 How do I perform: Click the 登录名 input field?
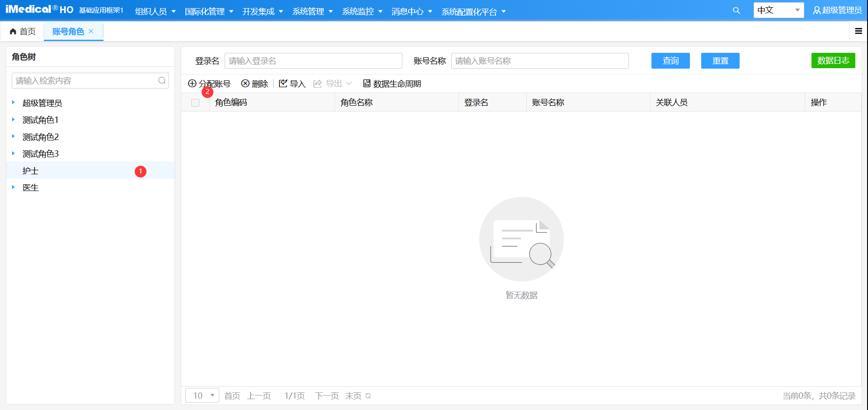pyautogui.click(x=313, y=61)
